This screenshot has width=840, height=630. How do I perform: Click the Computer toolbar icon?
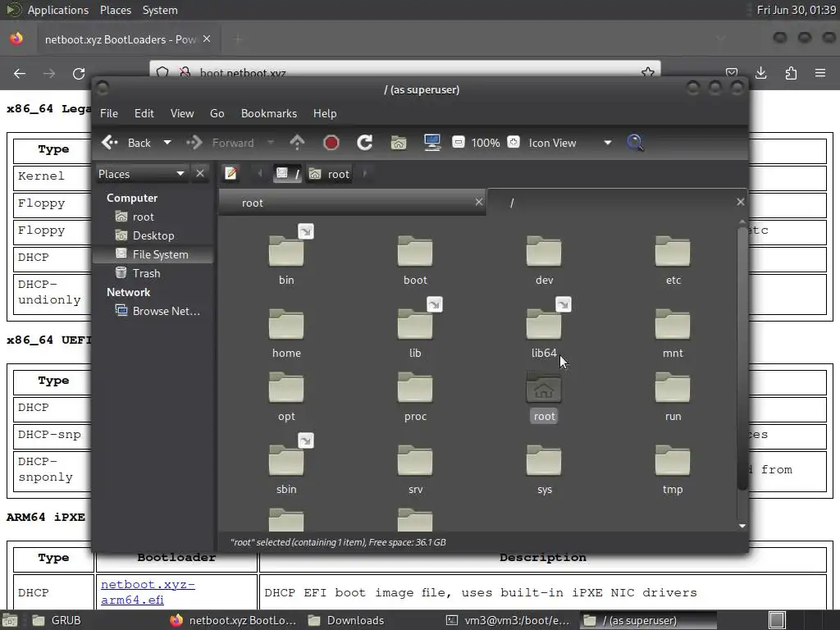click(431, 143)
